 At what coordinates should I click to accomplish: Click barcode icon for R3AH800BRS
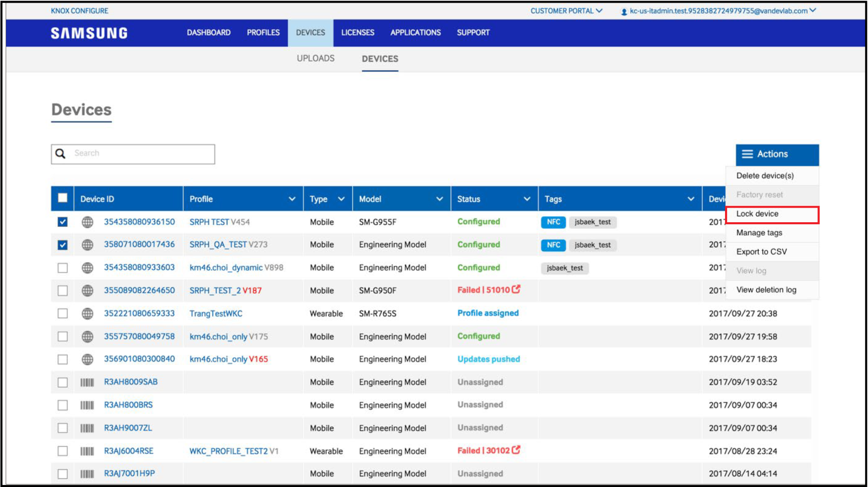87,405
